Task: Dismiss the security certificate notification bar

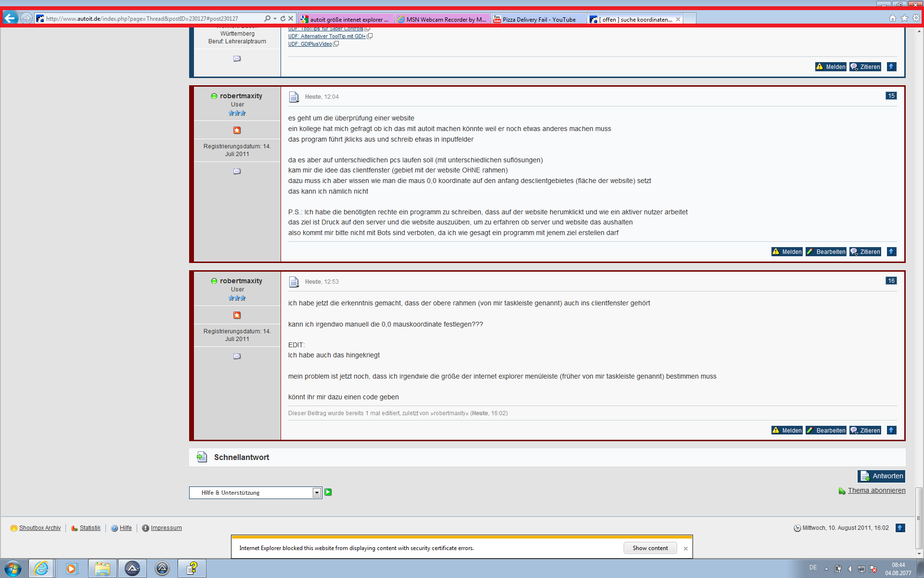Action: point(686,549)
